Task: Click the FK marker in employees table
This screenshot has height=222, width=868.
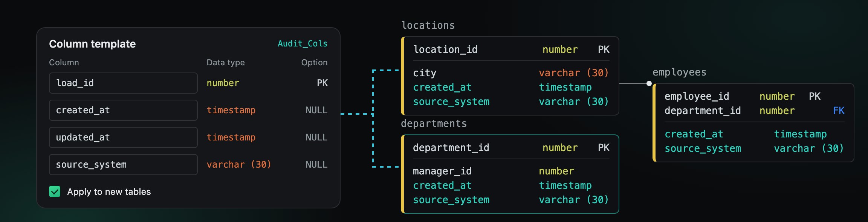Action: point(839,111)
